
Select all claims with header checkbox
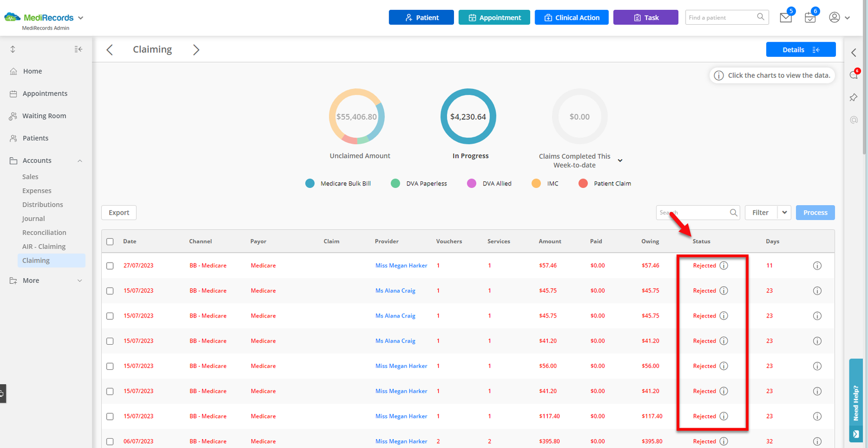tap(110, 242)
